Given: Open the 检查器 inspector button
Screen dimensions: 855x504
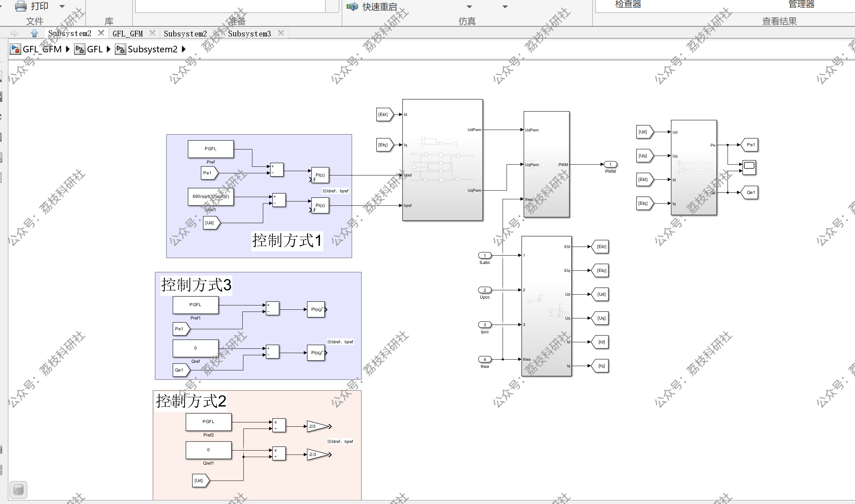Looking at the screenshot, I should [x=628, y=4].
